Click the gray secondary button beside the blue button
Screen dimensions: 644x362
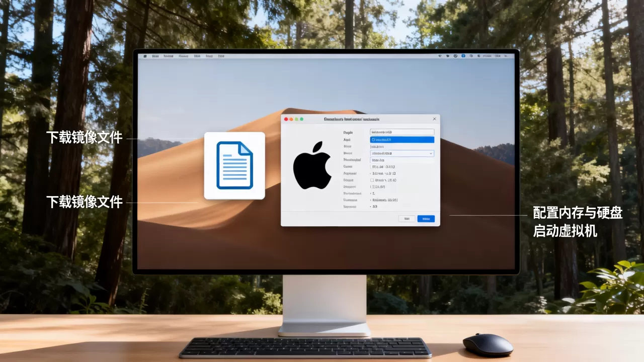[407, 219]
